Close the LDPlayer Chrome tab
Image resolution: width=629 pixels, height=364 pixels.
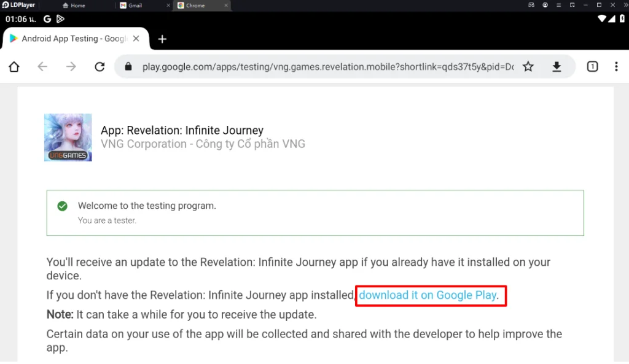[226, 6]
